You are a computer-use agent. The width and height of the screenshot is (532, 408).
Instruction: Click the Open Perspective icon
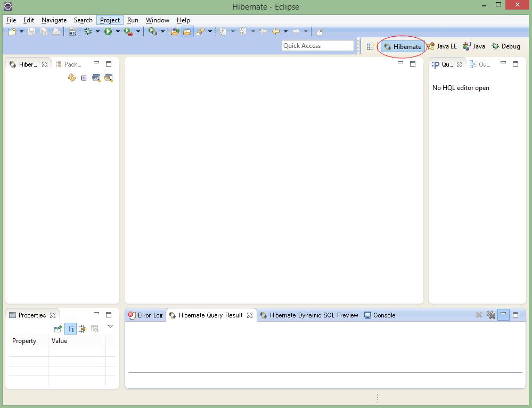point(370,46)
